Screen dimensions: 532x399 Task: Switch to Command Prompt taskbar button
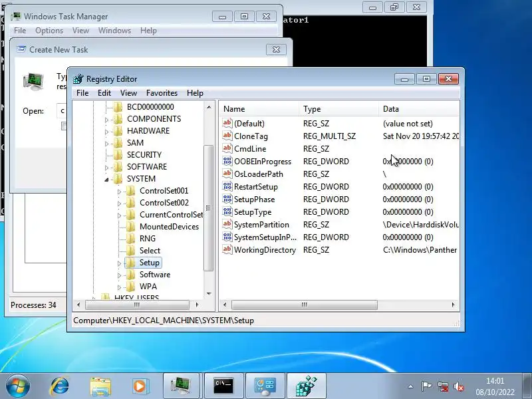(x=223, y=386)
